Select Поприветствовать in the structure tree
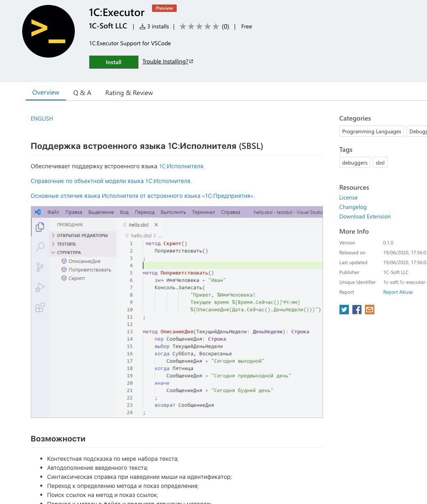Screen dimensions: 427x504 point(90,270)
